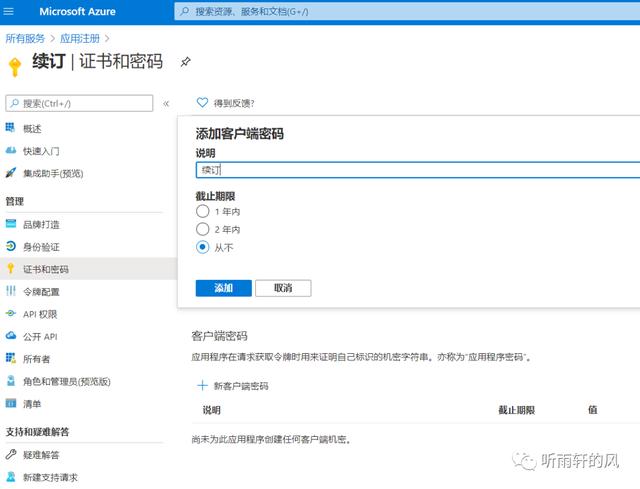Select the 2 年内 expiry option
Screen dimensions: 640x489
tap(202, 229)
